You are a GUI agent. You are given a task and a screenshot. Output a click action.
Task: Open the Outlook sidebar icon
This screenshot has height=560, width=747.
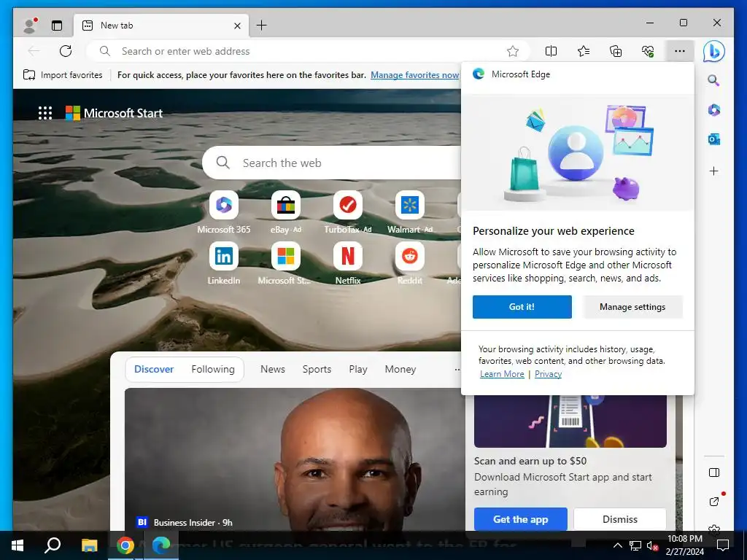click(713, 139)
